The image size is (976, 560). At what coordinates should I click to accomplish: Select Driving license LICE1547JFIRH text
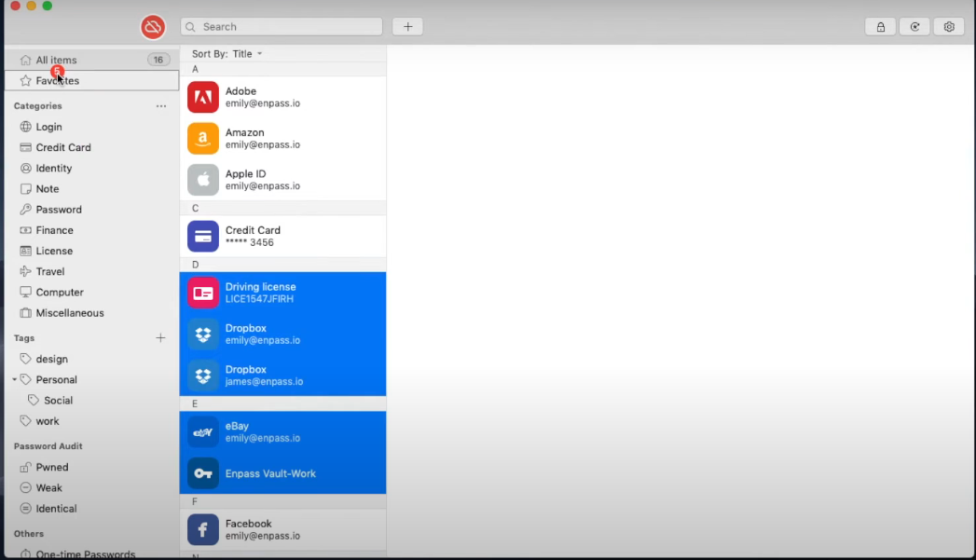[259, 299]
